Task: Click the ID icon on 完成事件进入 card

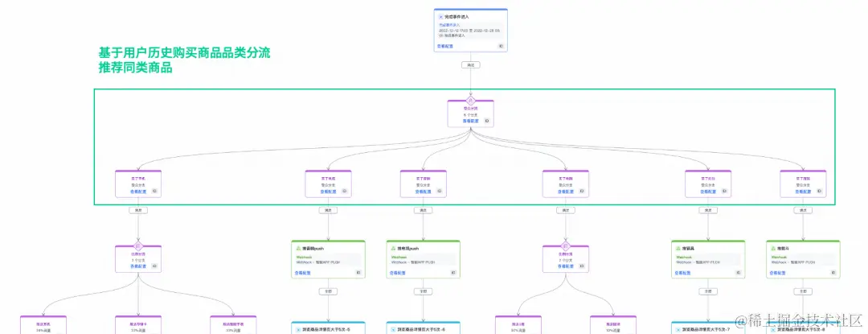Action: [501, 47]
